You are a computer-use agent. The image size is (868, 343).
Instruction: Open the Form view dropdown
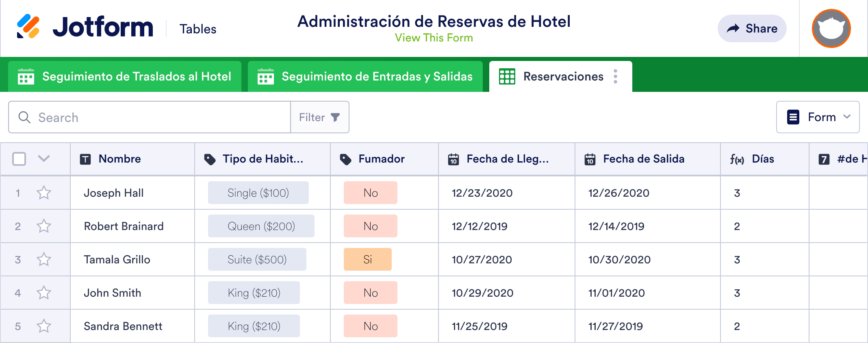point(818,117)
